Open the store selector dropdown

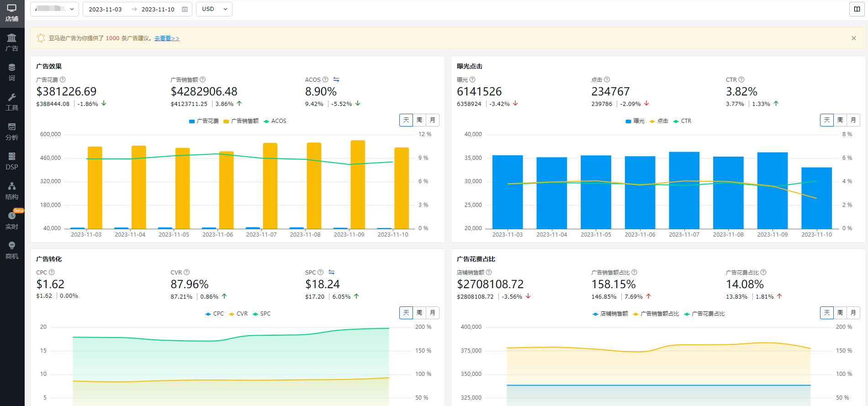point(54,9)
